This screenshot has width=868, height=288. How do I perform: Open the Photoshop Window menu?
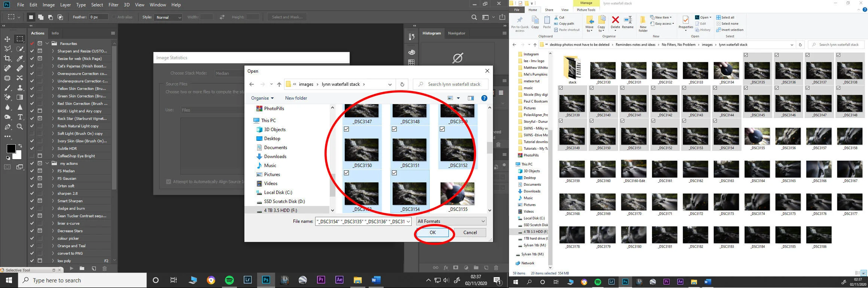(x=158, y=5)
